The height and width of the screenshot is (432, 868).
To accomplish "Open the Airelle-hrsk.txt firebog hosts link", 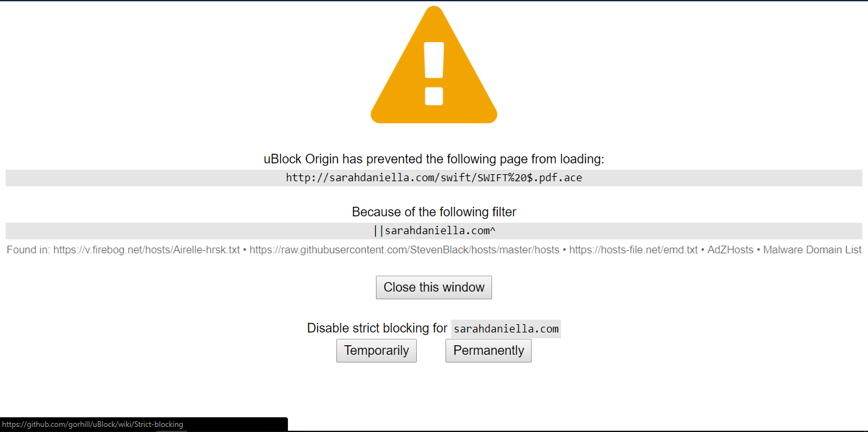I will point(147,250).
